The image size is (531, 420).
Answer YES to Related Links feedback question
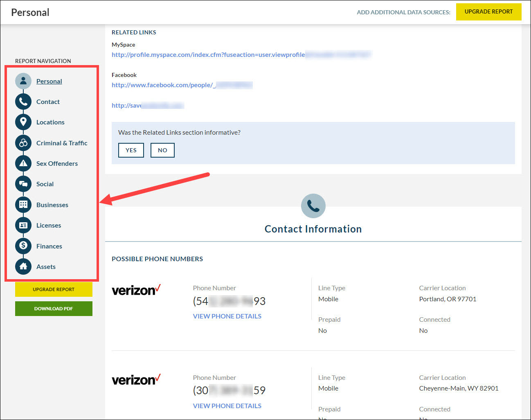131,150
